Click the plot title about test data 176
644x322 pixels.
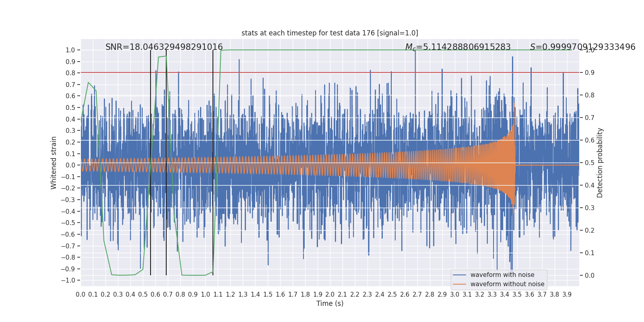click(330, 33)
